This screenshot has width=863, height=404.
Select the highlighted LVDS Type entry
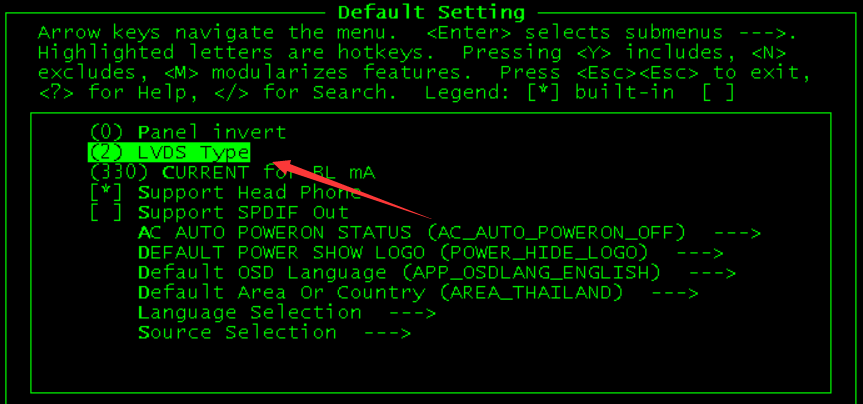click(x=169, y=152)
